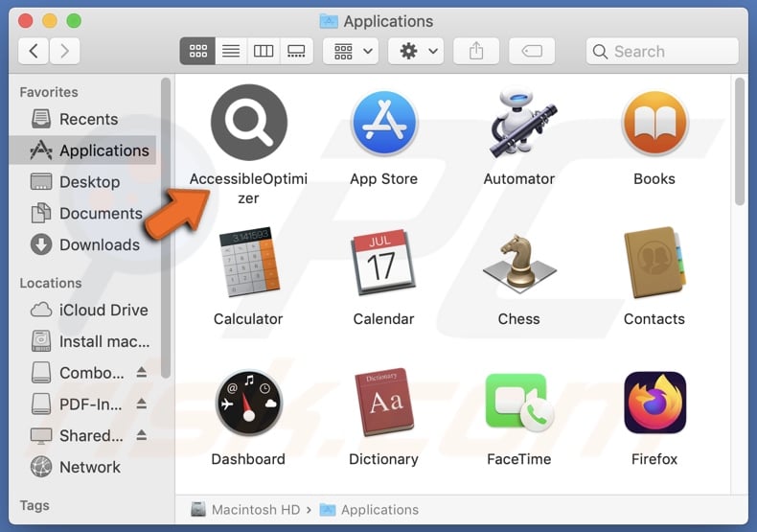
Task: Click the Firefox name label
Action: coord(654,458)
